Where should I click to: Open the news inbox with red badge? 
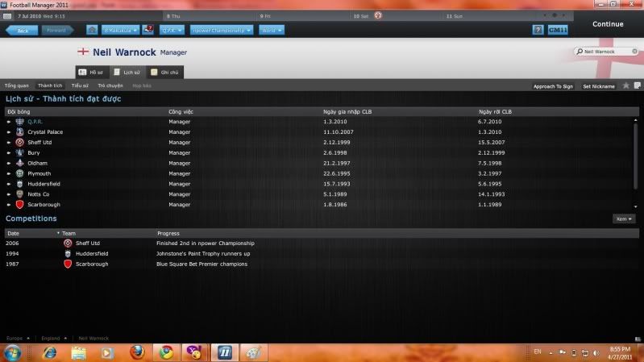[x=147, y=30]
